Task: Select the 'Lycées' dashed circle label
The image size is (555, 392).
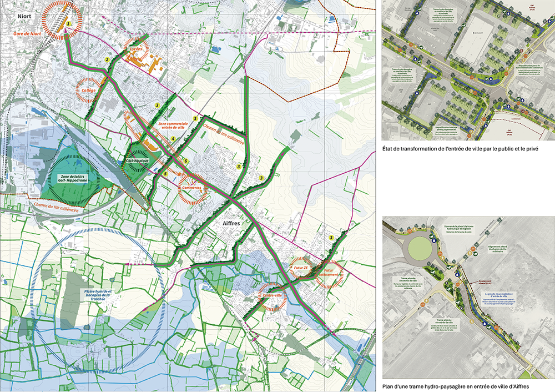Action: (x=136, y=49)
